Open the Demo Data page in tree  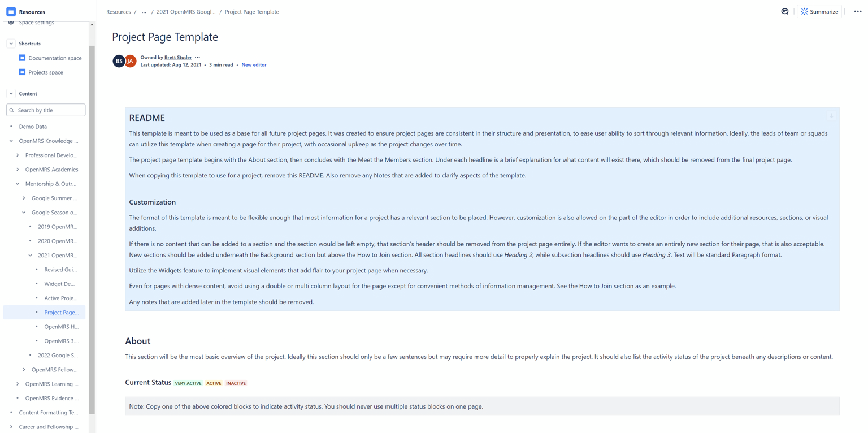click(33, 127)
